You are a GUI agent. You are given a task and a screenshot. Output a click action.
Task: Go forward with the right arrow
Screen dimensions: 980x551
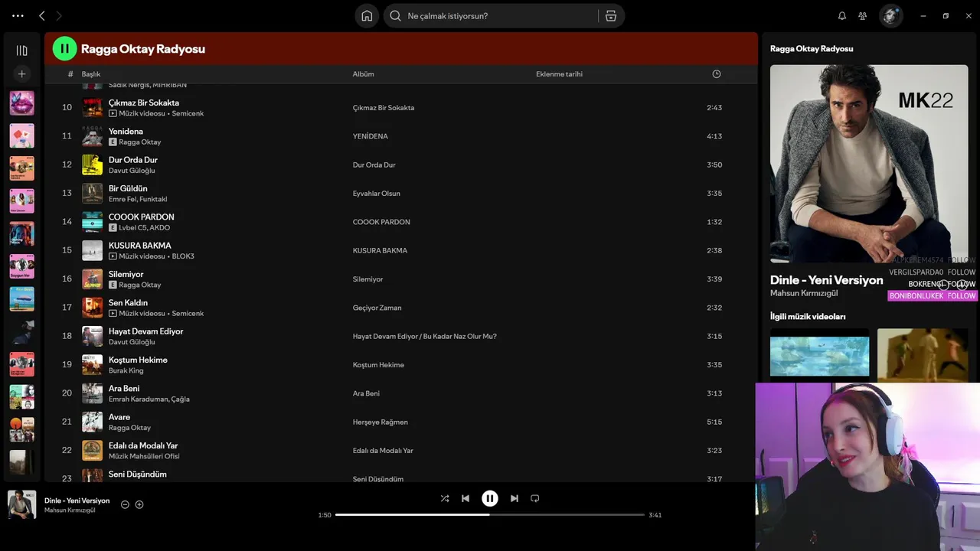click(59, 15)
